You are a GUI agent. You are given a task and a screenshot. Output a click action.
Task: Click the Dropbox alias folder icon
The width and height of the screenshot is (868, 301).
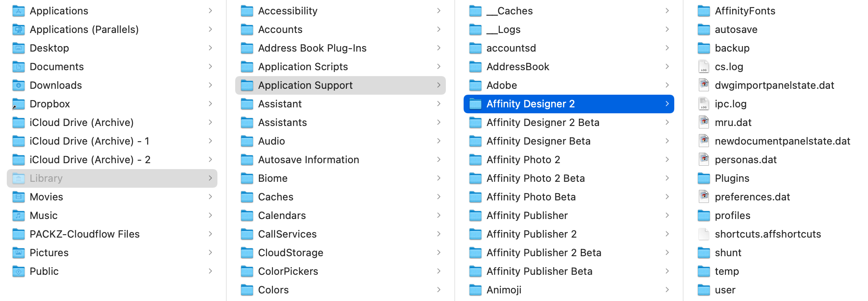[x=19, y=104]
